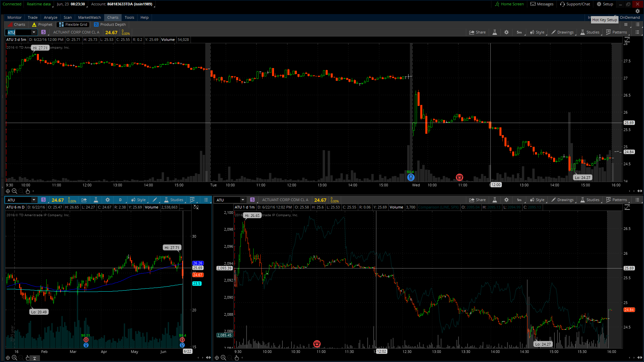Change the 1m timeframe dropdown
Screen dimensions: 644x362
point(520,200)
